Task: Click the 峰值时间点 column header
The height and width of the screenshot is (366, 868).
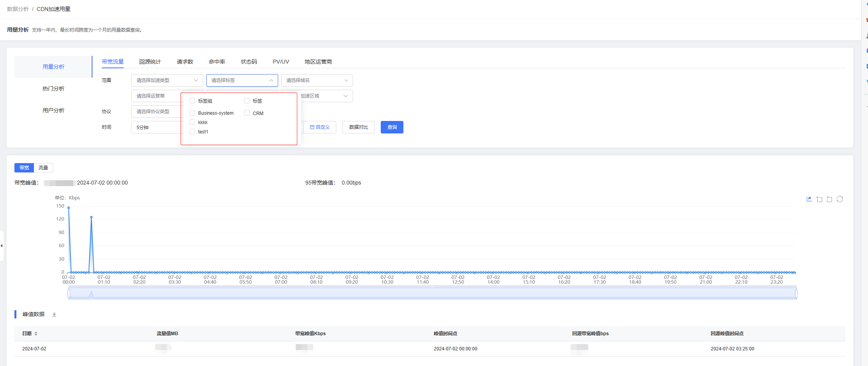Action: (446, 334)
